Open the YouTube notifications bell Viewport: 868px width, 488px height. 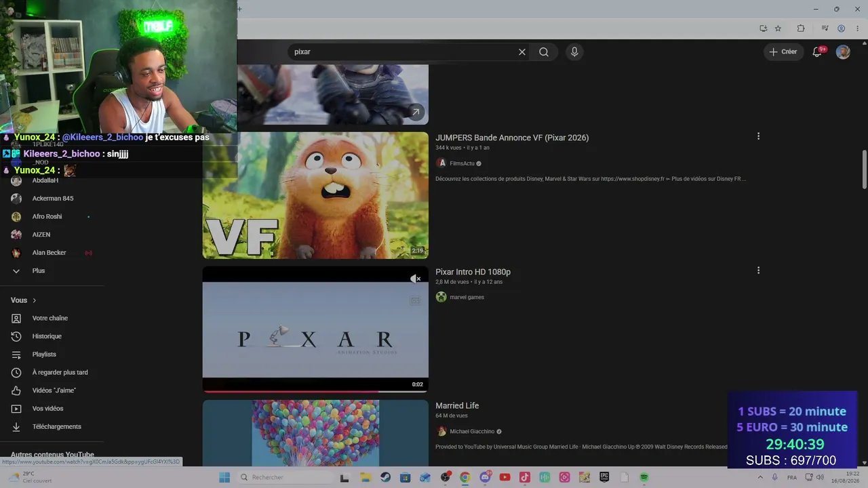[818, 52]
